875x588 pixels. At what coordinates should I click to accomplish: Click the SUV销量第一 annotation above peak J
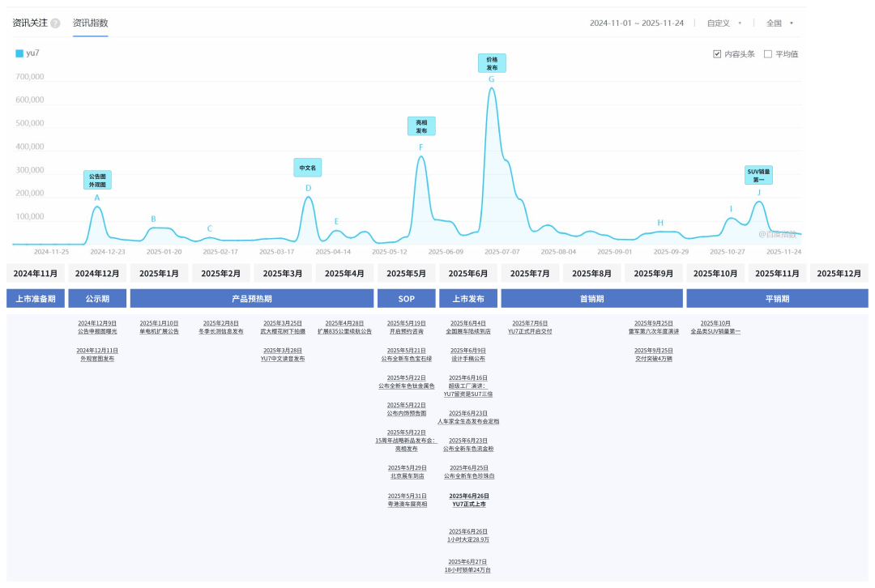click(759, 175)
